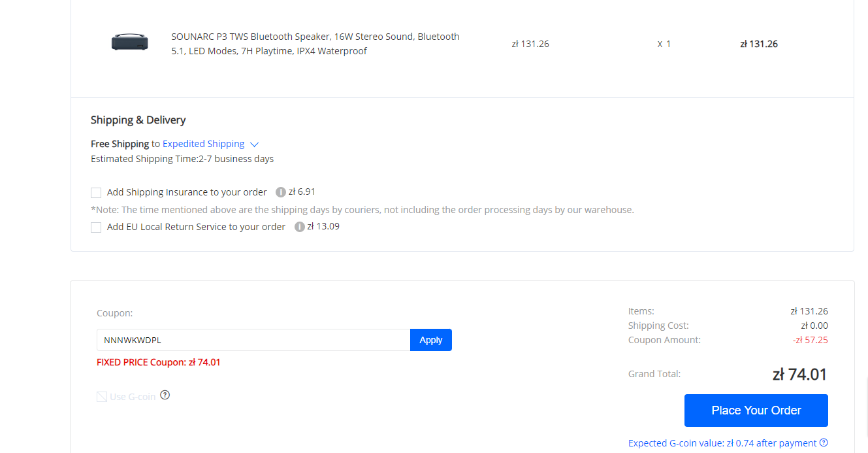Click help icon next to Use G-coin
Image resolution: width=868 pixels, height=453 pixels.
tap(165, 395)
